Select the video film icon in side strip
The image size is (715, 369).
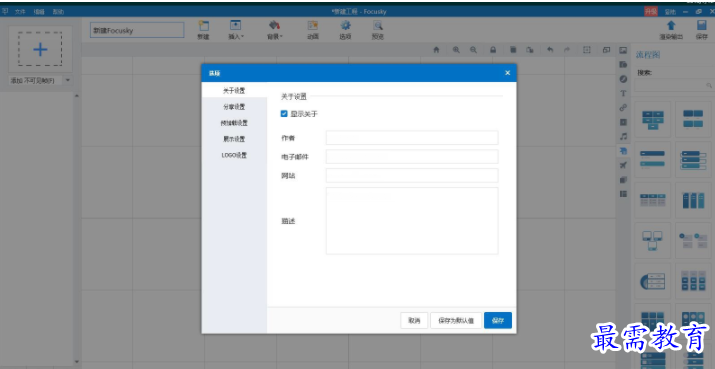tap(623, 122)
